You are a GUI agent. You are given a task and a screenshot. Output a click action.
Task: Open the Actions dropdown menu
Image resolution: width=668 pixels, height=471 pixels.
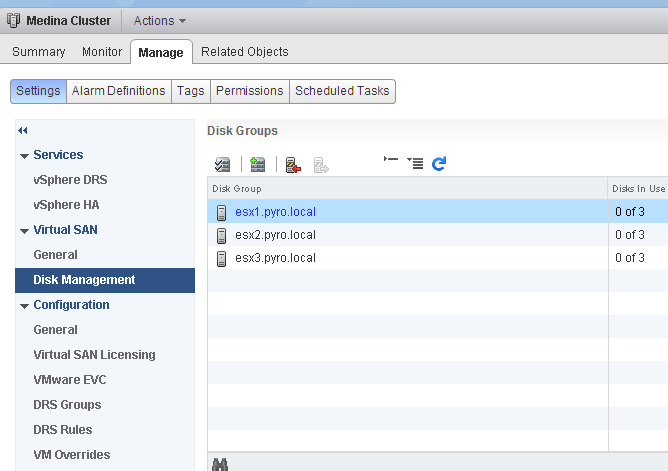(159, 20)
